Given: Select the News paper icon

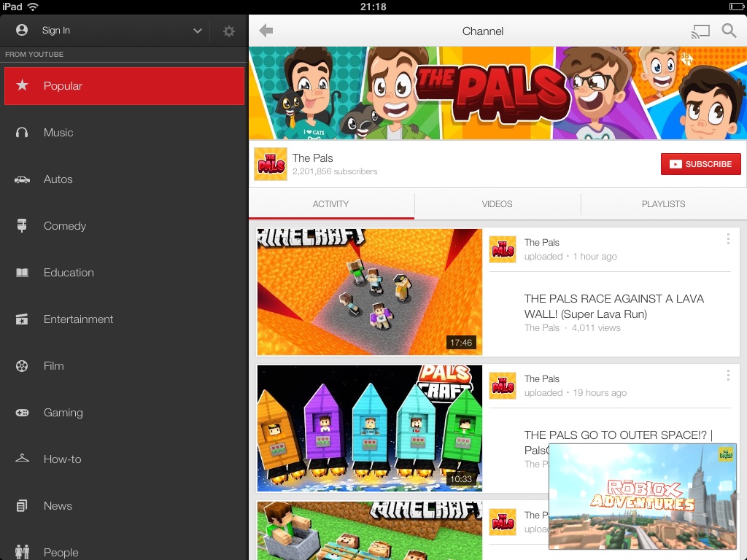Looking at the screenshot, I should (22, 505).
